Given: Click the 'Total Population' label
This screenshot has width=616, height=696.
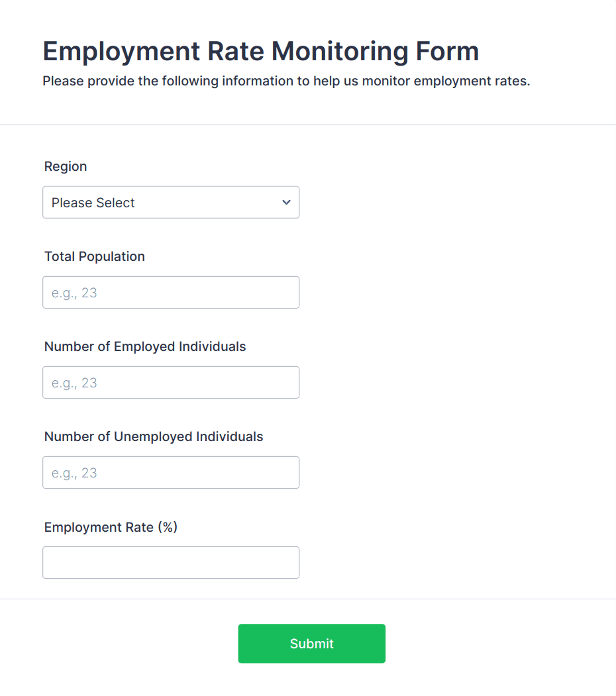Looking at the screenshot, I should pyautogui.click(x=95, y=257).
